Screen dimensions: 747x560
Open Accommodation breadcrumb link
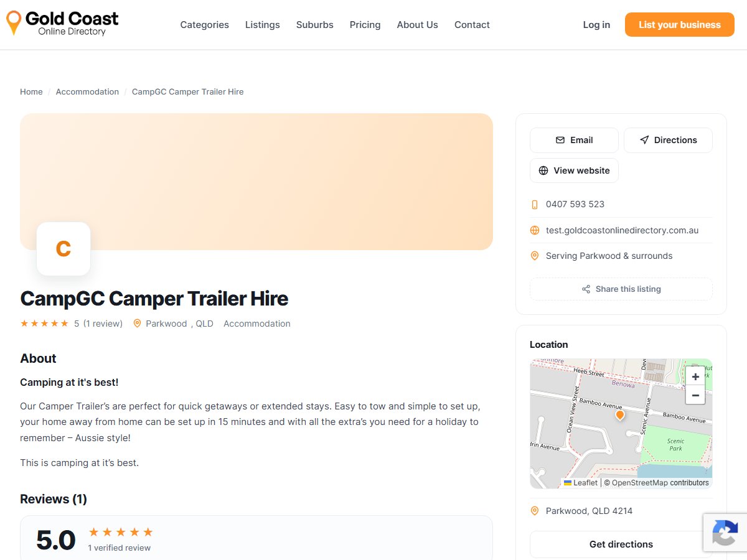pyautogui.click(x=87, y=91)
